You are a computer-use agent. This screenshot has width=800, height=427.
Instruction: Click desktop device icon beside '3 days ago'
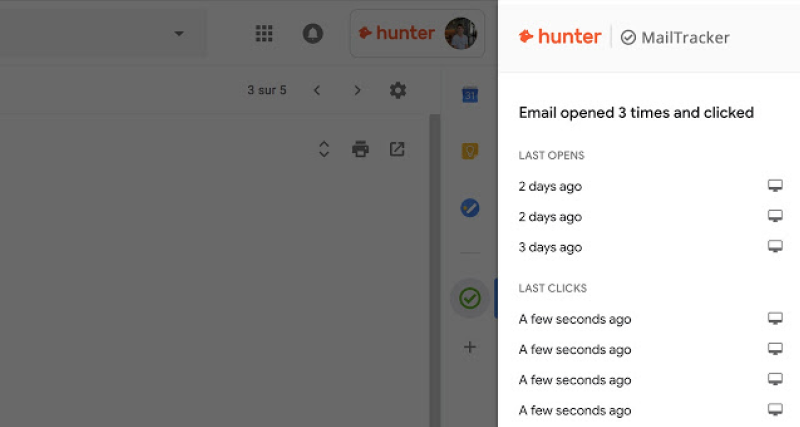(775, 246)
